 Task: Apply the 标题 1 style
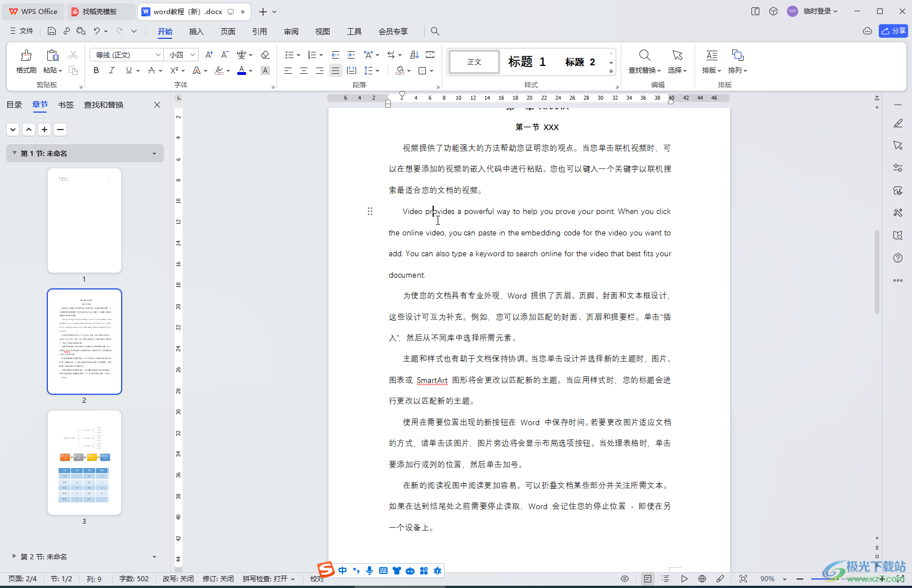tap(527, 62)
